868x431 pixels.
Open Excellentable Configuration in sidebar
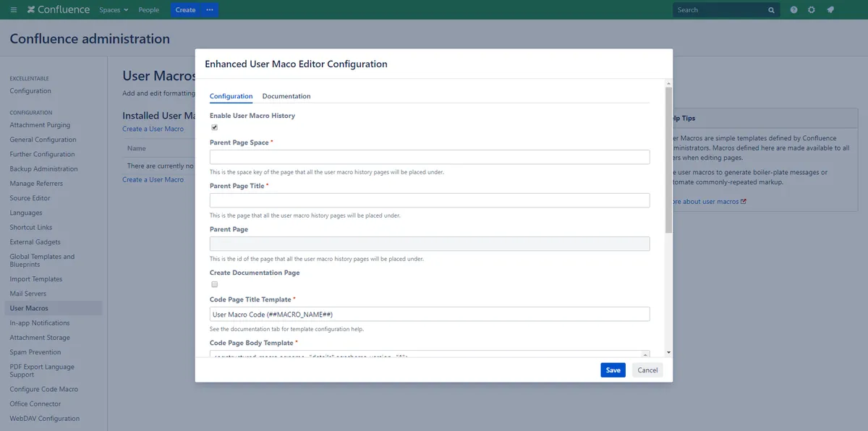30,91
